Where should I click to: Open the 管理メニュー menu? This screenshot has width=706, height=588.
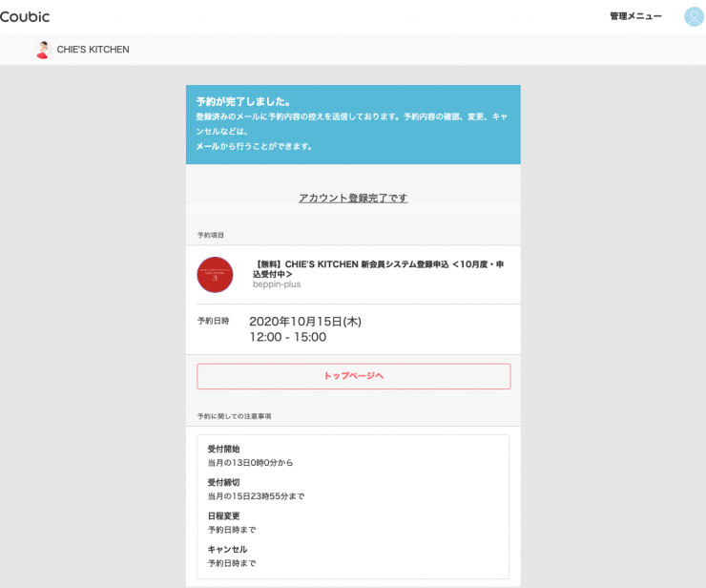click(635, 16)
